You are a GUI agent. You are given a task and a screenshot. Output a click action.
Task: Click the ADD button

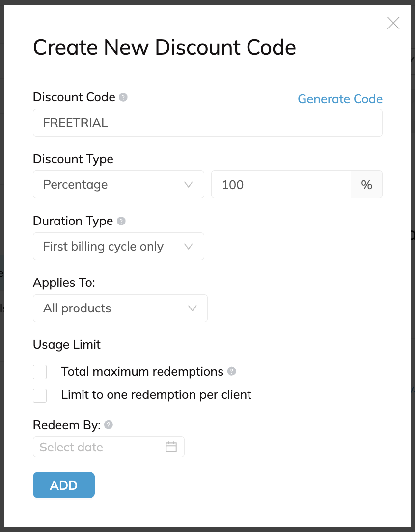click(64, 485)
